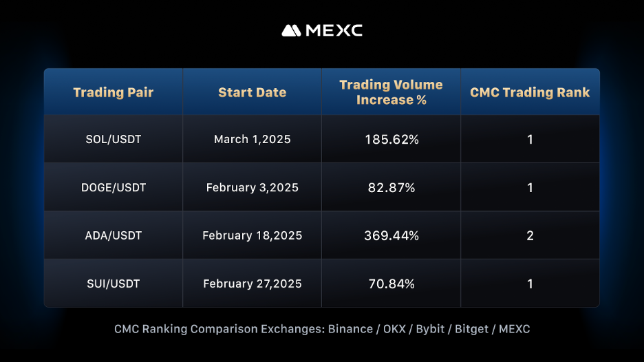Click the MEXC logo icon
644x362 pixels.
291,30
